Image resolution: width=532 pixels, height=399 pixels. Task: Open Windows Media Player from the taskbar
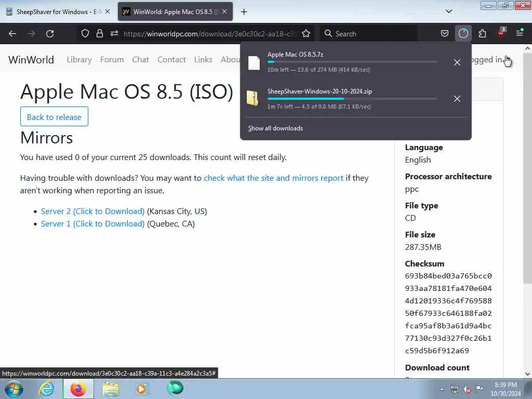tap(142, 389)
